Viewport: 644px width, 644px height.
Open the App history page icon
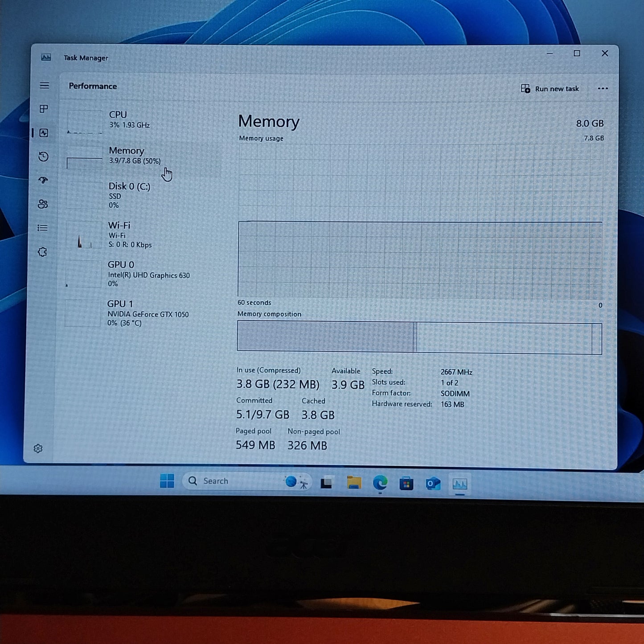coord(43,156)
